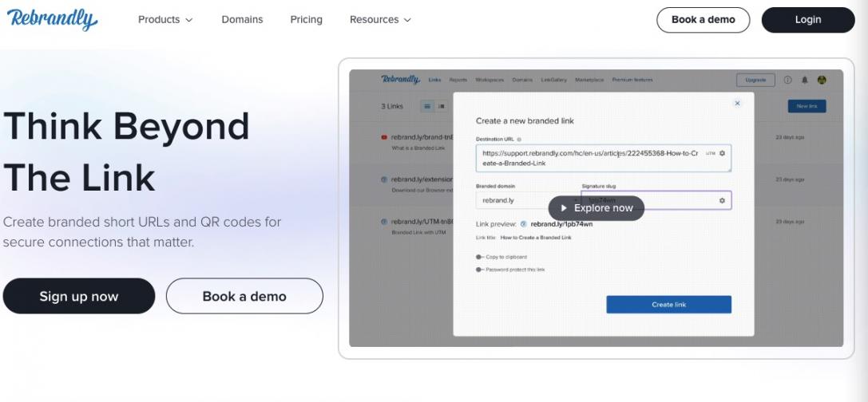
Task: Click the New link button in the demo
Action: 807,106
